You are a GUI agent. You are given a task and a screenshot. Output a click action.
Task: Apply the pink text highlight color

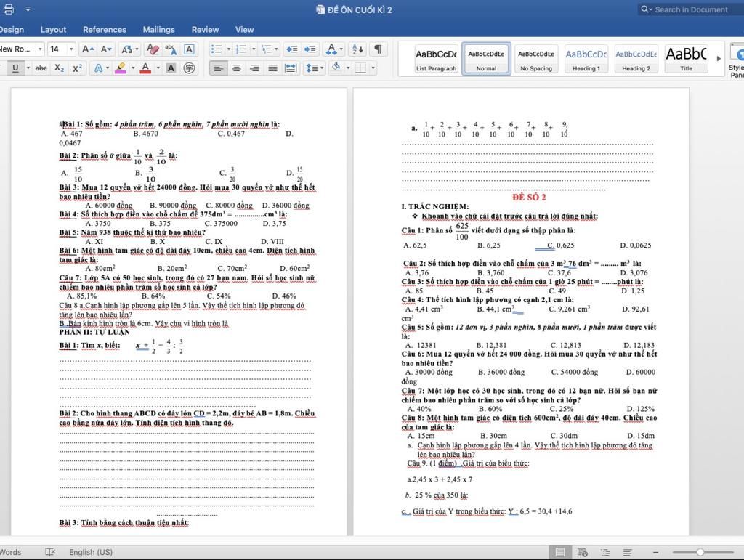click(x=121, y=68)
